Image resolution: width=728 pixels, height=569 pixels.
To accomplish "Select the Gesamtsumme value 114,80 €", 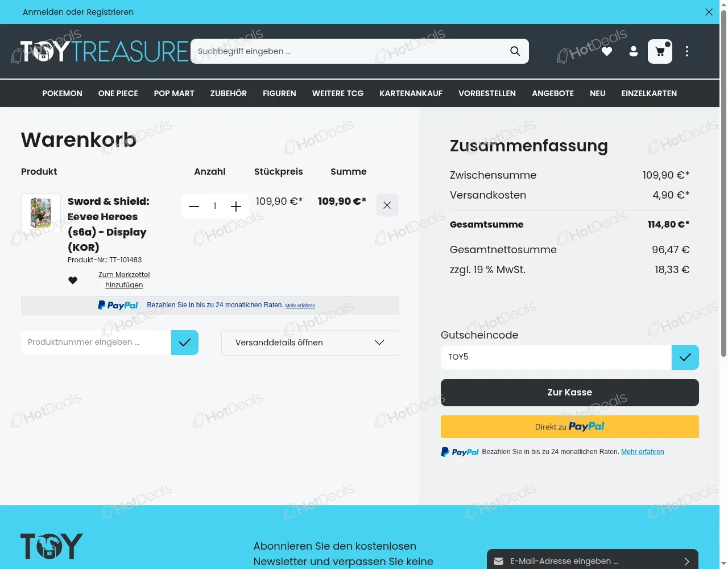I will pyautogui.click(x=668, y=224).
